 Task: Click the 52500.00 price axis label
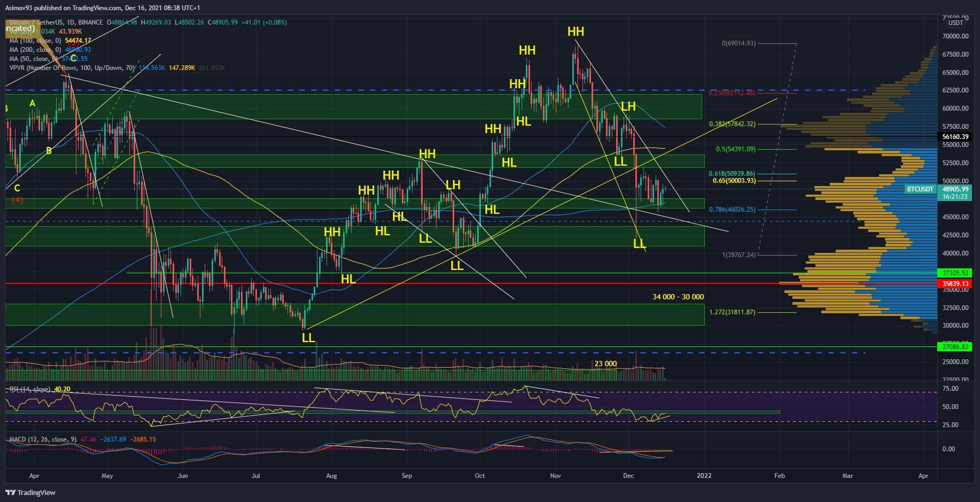click(955, 163)
